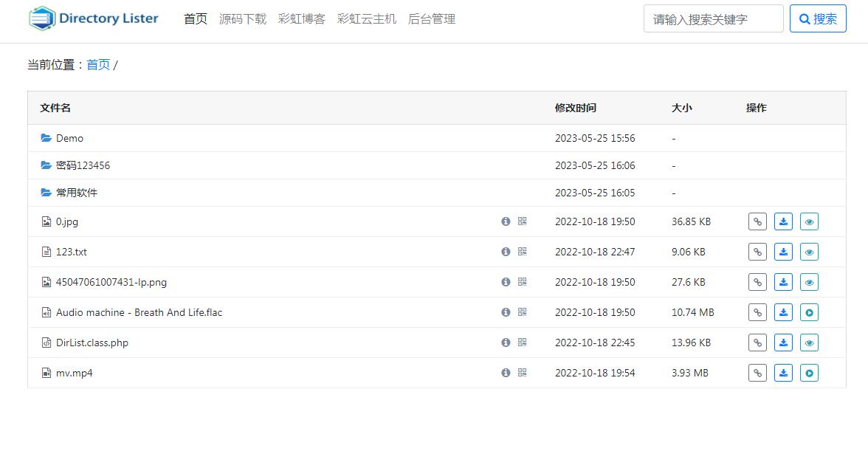Click the folder icon beside 常用软件

coord(46,192)
